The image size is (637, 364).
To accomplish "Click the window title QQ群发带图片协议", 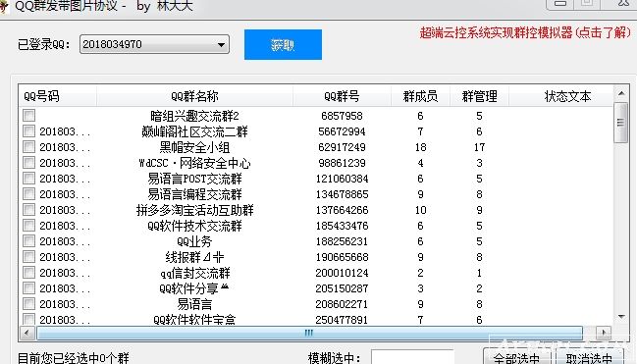I will pyautogui.click(x=67, y=6).
